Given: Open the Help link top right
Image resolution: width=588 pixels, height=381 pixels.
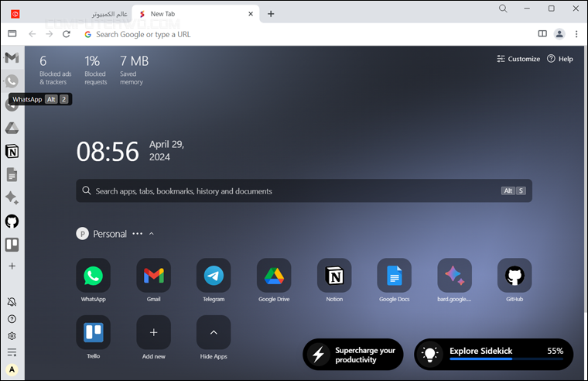Looking at the screenshot, I should point(560,59).
